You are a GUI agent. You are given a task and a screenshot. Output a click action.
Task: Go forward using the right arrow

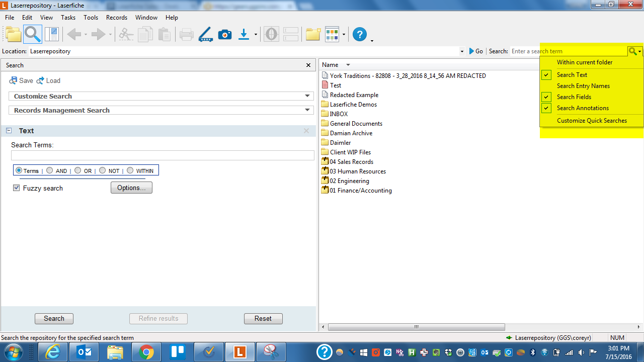pos(98,34)
